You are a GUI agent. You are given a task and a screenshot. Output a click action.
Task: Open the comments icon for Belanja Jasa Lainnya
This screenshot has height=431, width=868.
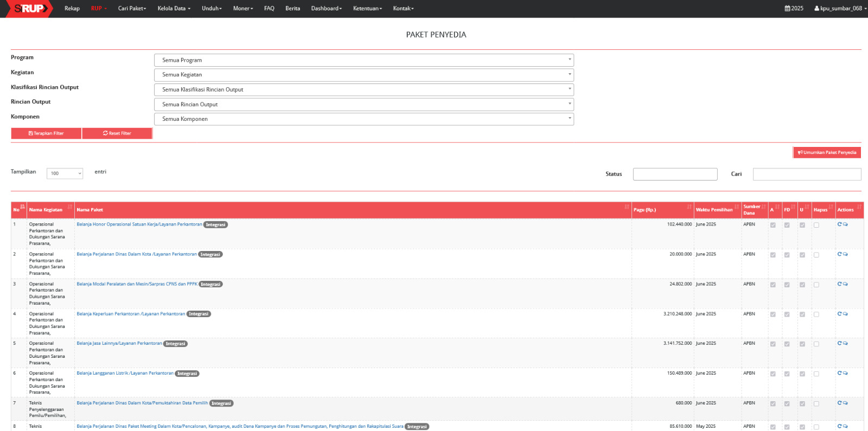845,343
